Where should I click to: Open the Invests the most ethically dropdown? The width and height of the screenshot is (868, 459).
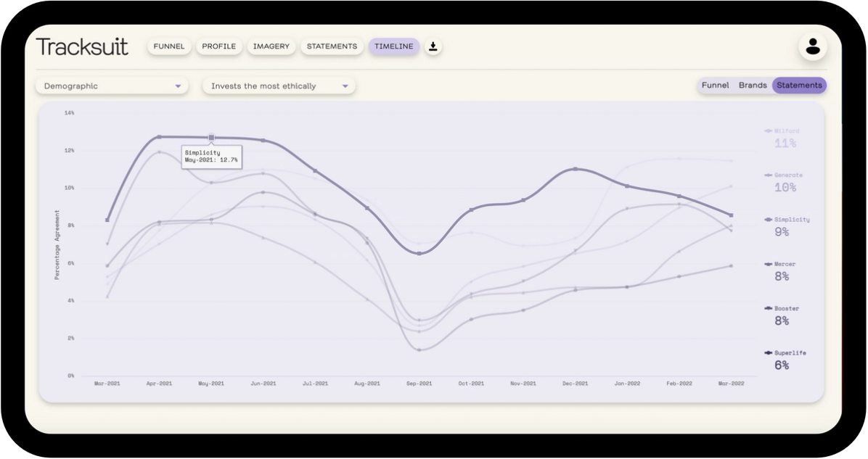[279, 86]
